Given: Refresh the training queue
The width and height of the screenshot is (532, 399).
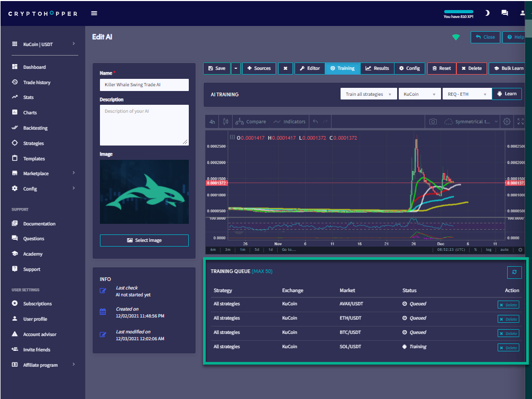Looking at the screenshot, I should pos(514,272).
